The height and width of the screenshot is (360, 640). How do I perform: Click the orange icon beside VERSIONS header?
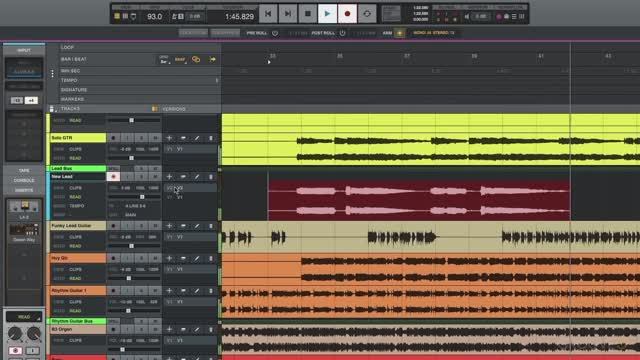pos(155,109)
